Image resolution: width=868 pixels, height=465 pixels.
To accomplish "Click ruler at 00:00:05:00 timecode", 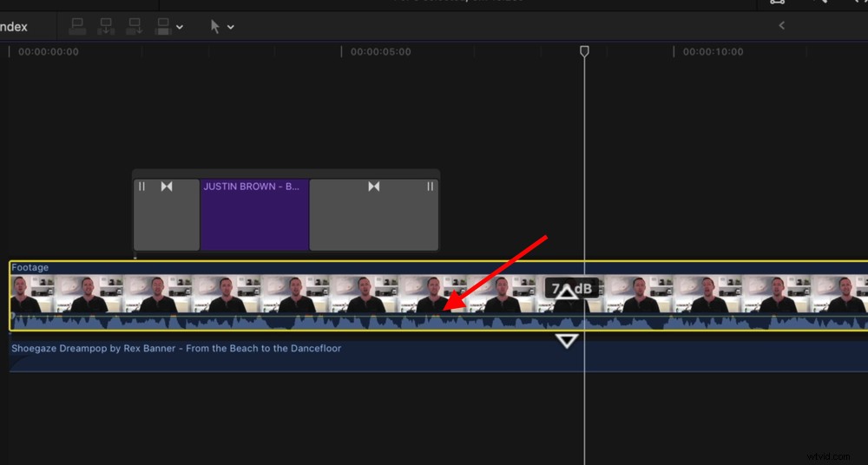I will pyautogui.click(x=381, y=52).
